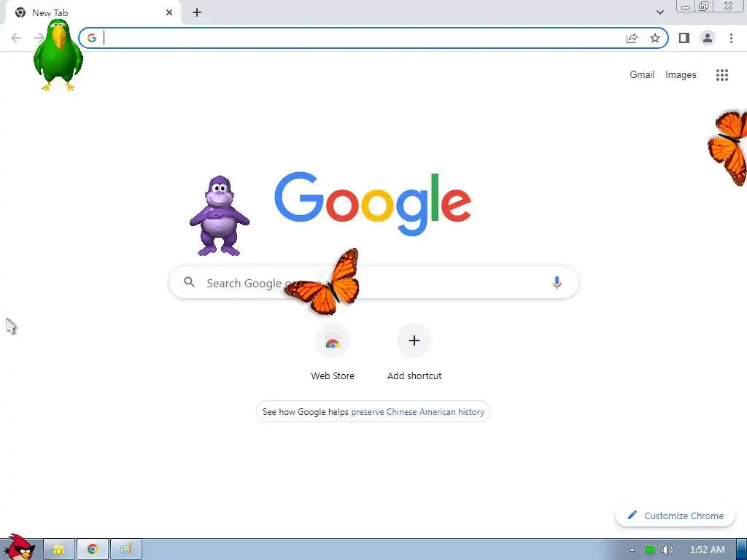Click Google icon in address bar
Viewport: 747px width, 560px height.
point(92,38)
